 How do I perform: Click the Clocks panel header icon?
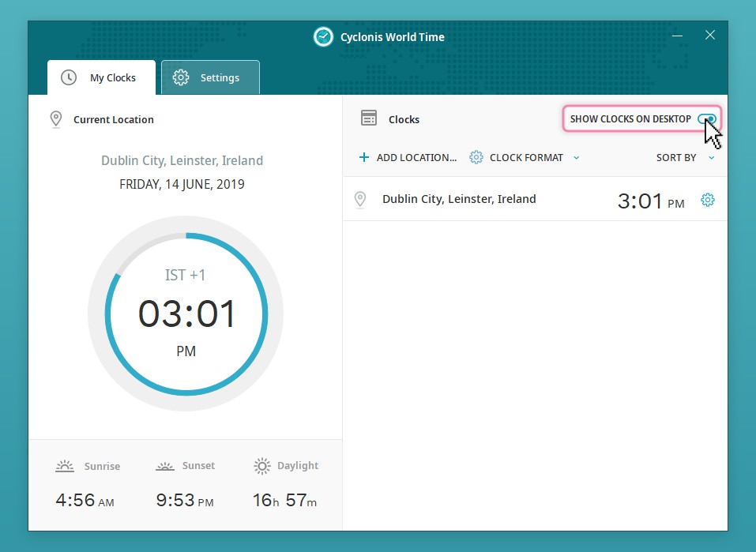(368, 118)
